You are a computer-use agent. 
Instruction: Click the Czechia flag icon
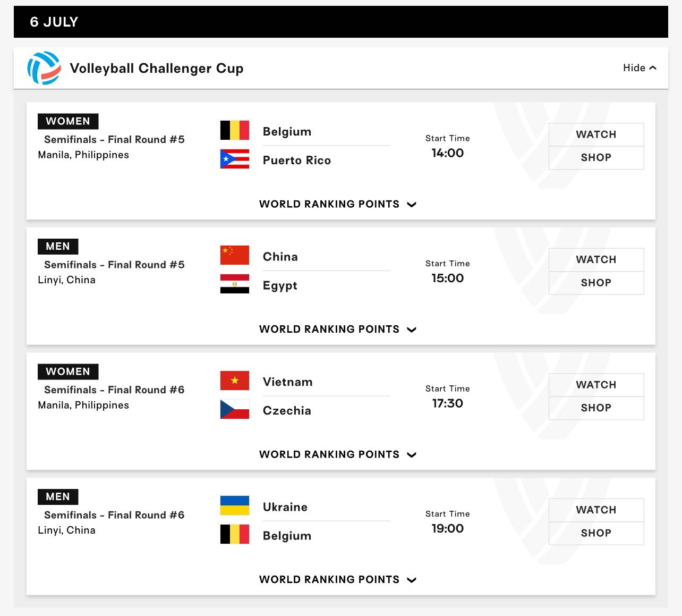click(x=235, y=409)
